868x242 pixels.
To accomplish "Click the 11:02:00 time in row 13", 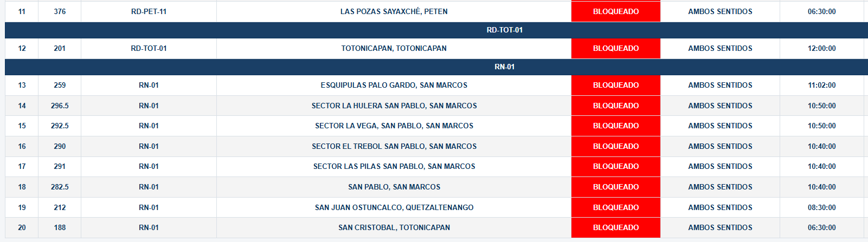I will click(x=822, y=85).
